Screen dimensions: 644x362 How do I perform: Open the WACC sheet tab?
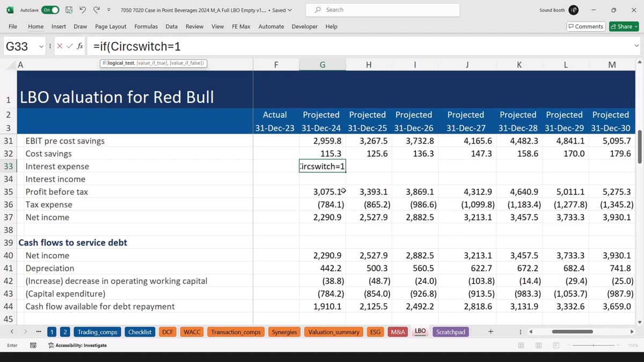click(x=192, y=332)
